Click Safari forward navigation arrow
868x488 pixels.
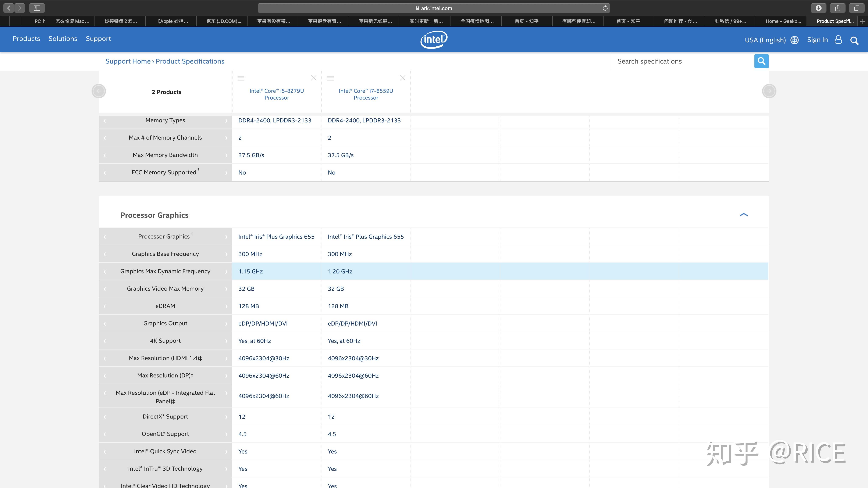coord(19,8)
